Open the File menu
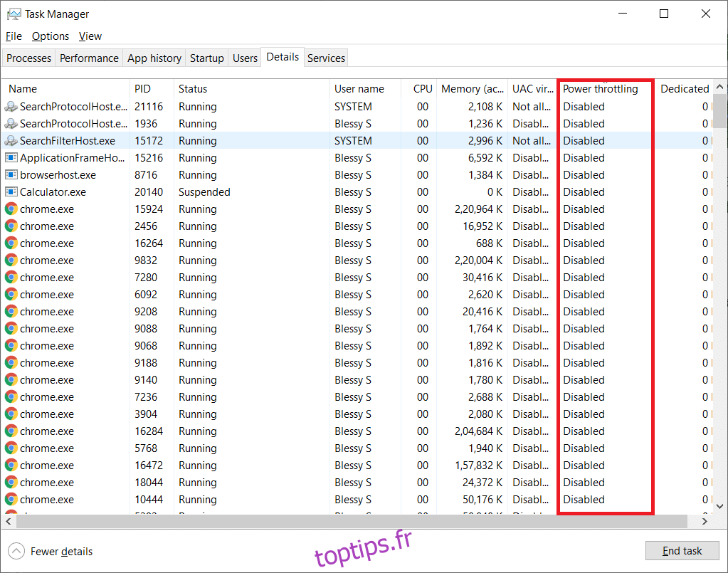The width and height of the screenshot is (728, 573). (x=14, y=36)
